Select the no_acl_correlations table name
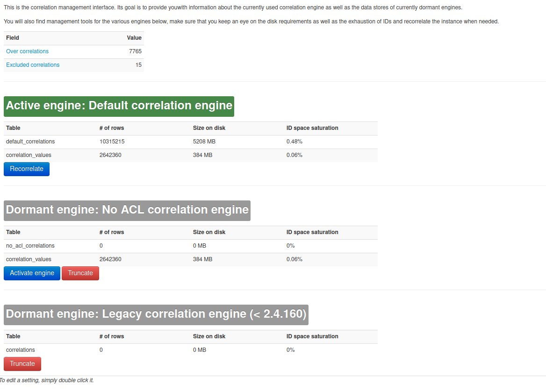The image size is (546, 392). point(30,245)
